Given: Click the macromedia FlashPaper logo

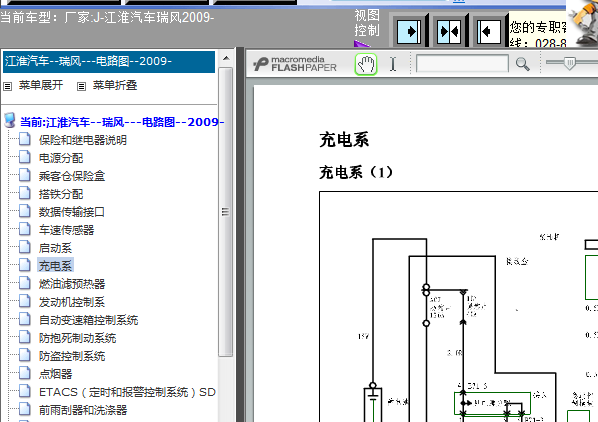Looking at the screenshot, I should click(x=295, y=64).
